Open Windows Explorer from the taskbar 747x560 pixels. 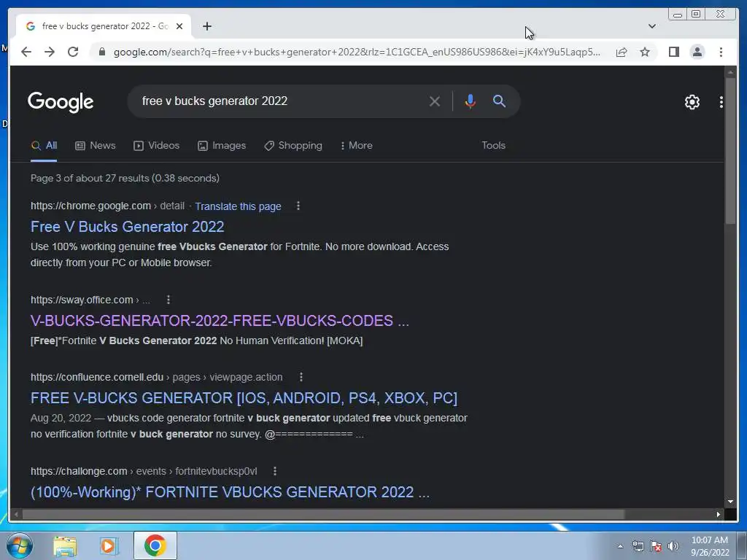[x=65, y=545]
